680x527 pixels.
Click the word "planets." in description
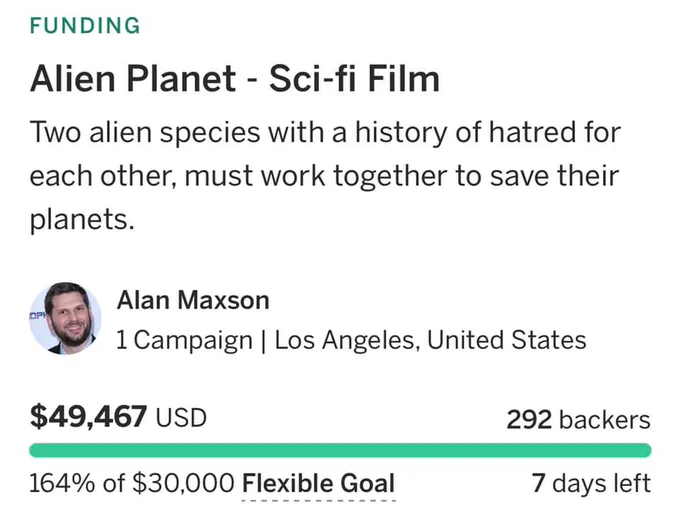coord(82,220)
